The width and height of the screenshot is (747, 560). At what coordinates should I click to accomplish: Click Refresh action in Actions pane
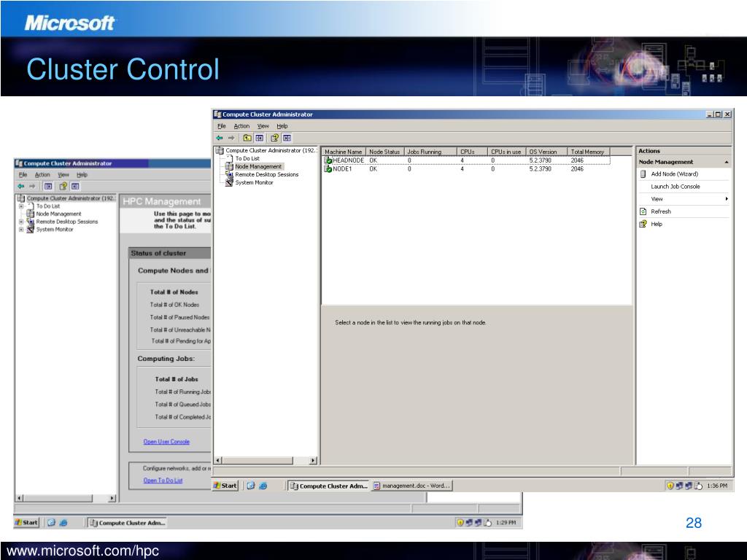click(x=661, y=211)
